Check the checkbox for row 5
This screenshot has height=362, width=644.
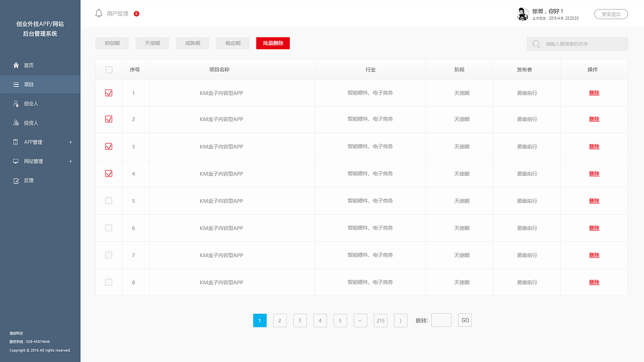click(x=109, y=201)
